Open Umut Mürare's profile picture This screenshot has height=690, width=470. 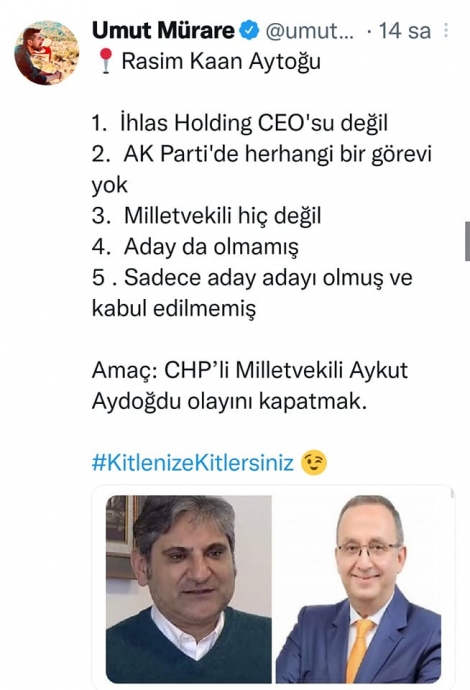46,52
